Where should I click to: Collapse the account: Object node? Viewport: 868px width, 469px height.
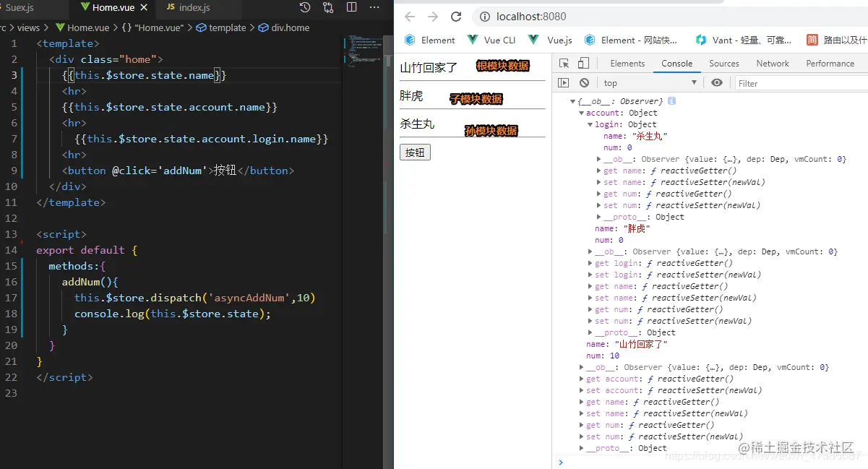(582, 113)
